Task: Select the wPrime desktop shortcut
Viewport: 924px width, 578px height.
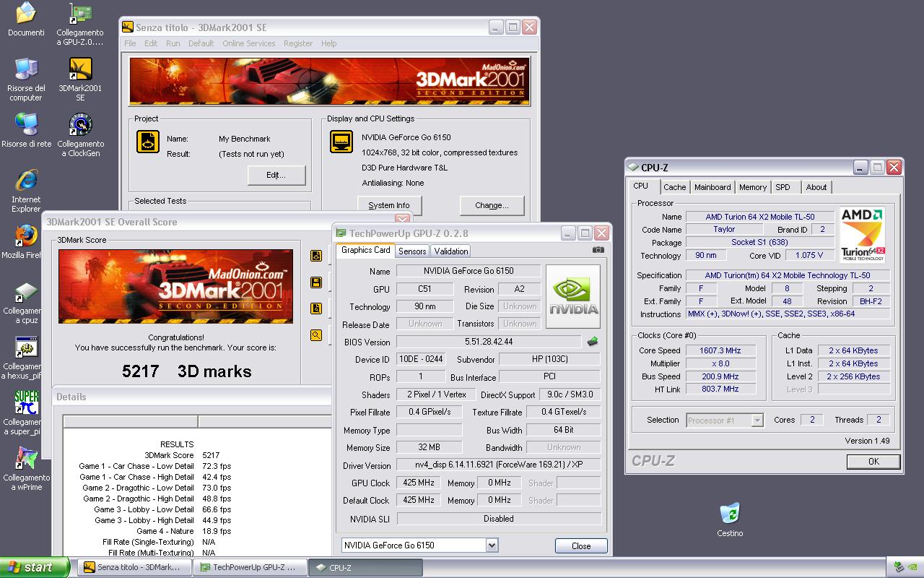Action: point(26,469)
